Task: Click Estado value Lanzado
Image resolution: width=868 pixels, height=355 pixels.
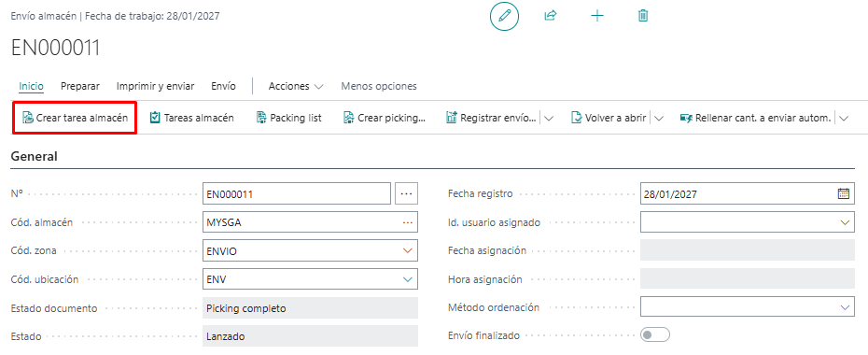Action: [310, 336]
